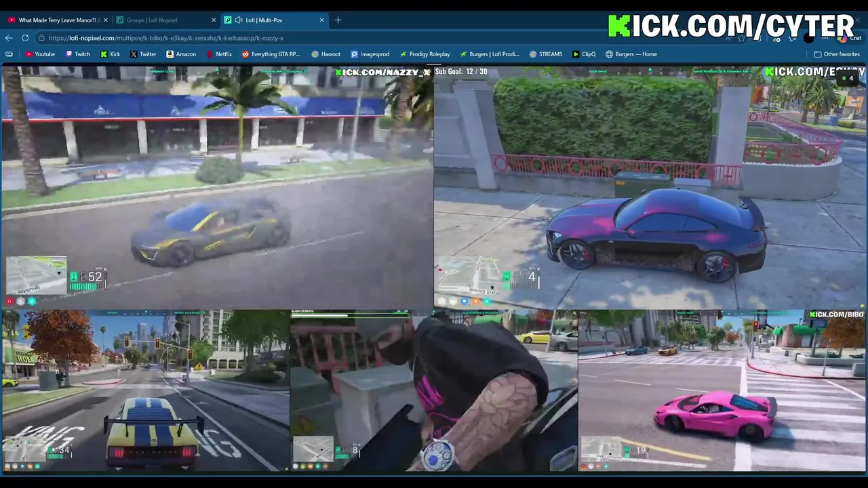Refresh the current page

pos(25,38)
